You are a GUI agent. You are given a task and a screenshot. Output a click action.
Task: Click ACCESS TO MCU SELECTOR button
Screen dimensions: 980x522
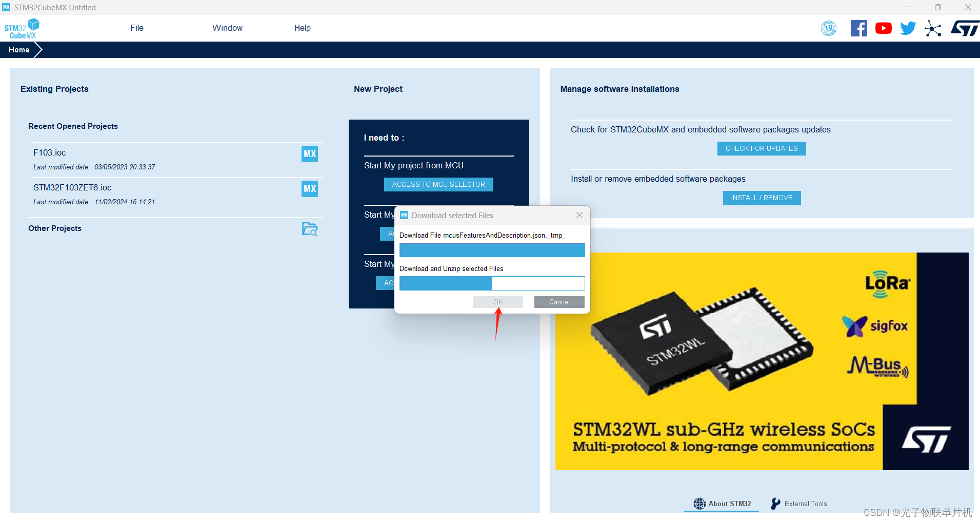[438, 184]
